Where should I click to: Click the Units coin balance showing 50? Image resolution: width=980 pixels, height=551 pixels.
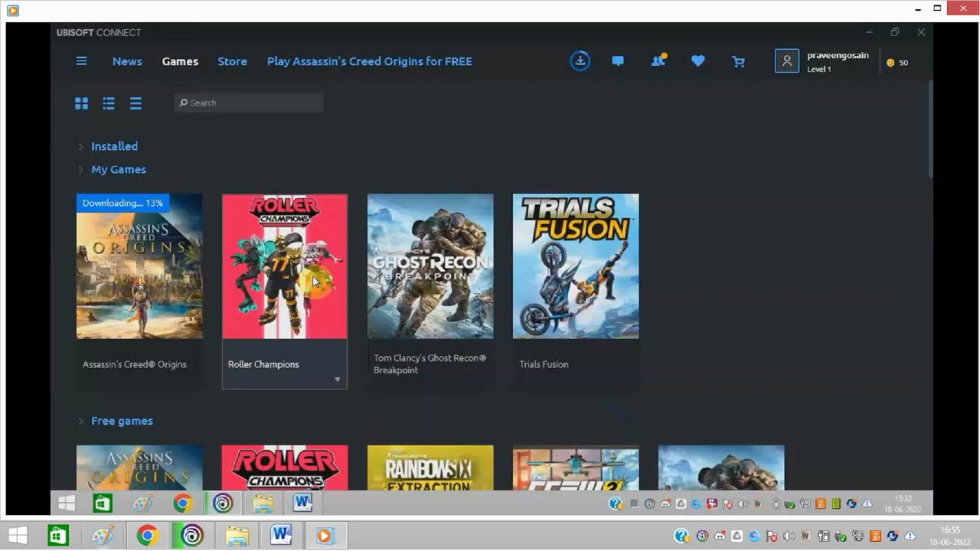coord(897,63)
